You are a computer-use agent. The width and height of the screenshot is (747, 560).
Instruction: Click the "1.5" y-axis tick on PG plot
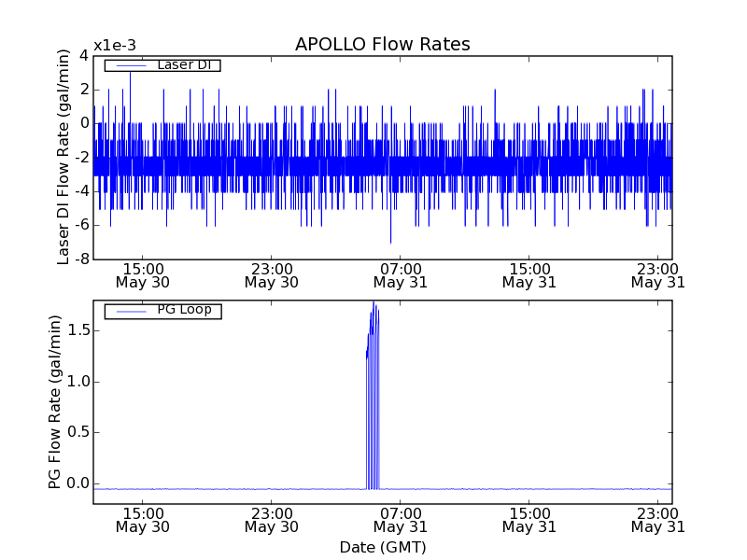(x=78, y=330)
